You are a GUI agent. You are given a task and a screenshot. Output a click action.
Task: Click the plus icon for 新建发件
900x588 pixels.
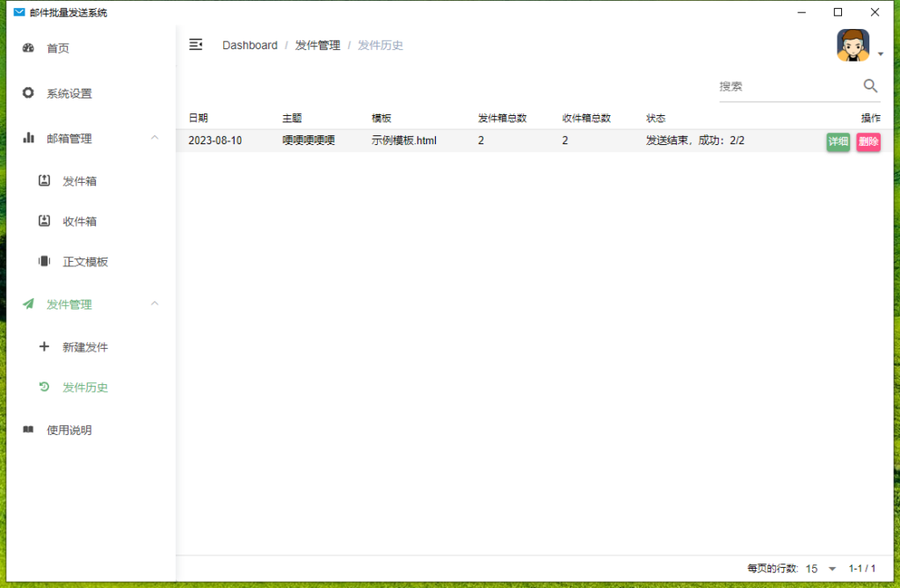44,346
